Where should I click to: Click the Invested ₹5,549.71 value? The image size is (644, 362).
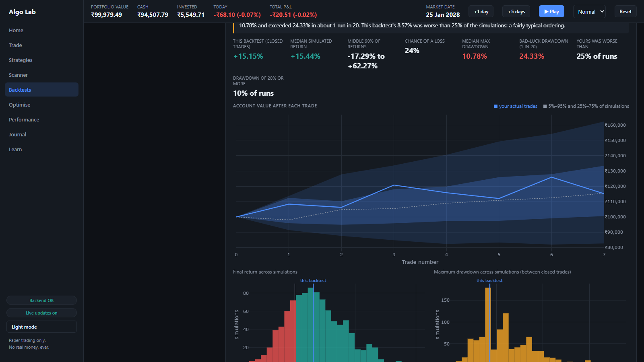click(x=191, y=15)
